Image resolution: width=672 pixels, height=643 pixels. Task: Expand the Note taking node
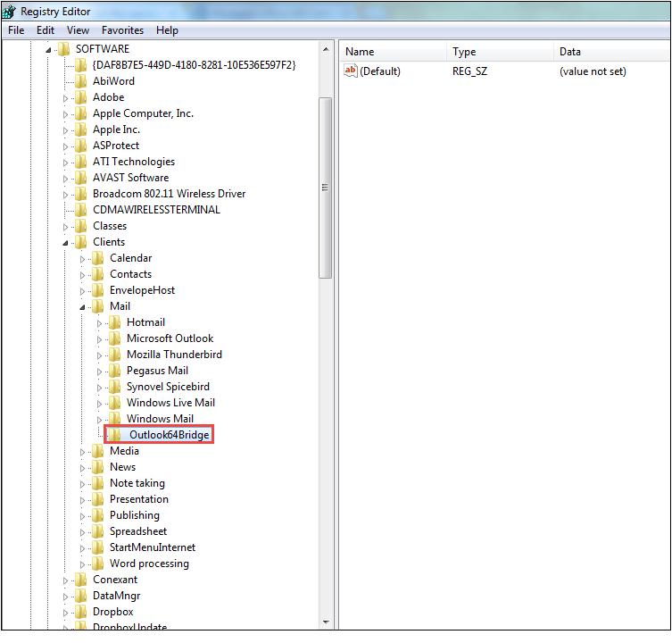pyautogui.click(x=82, y=484)
